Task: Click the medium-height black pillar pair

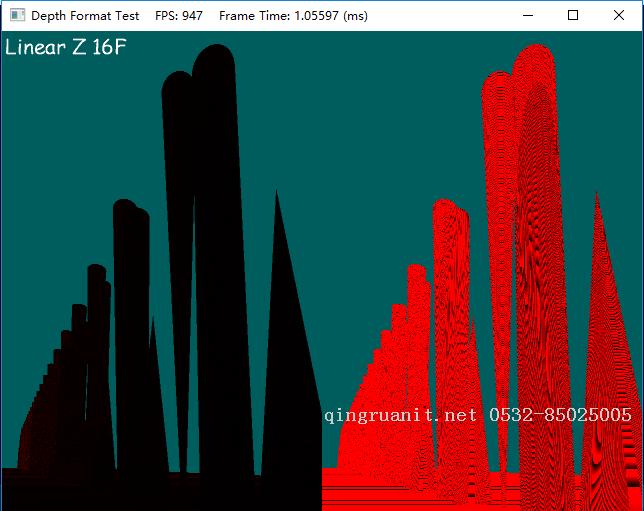Action: click(x=130, y=320)
